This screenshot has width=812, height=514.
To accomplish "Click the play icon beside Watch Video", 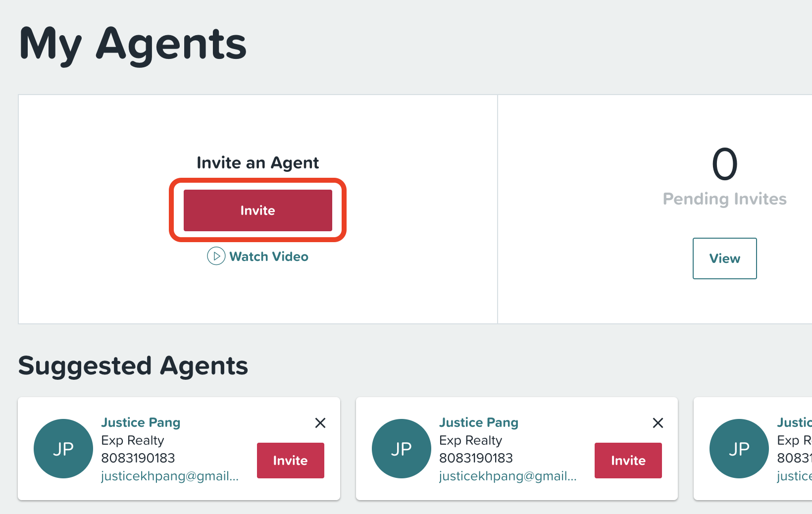I will (x=216, y=256).
